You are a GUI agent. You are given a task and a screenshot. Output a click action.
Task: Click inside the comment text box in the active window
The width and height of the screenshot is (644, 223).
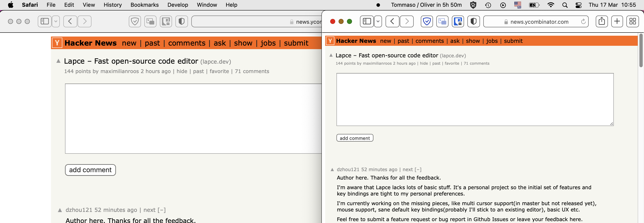pos(475,99)
